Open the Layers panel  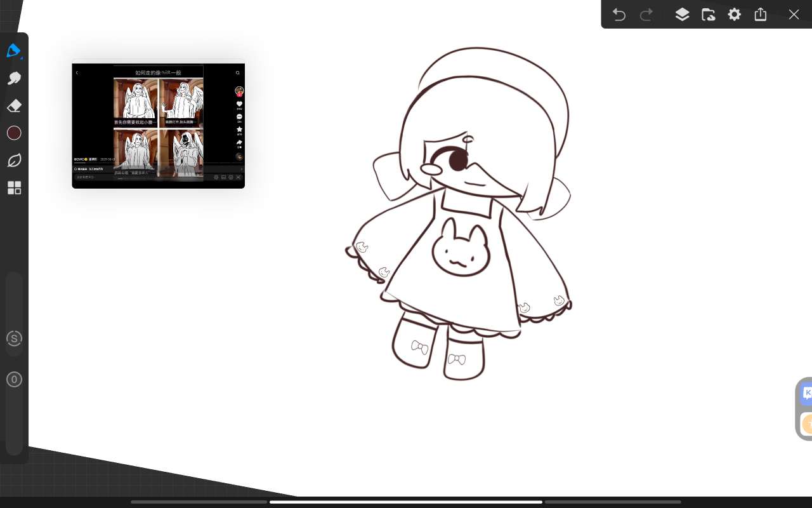point(682,15)
